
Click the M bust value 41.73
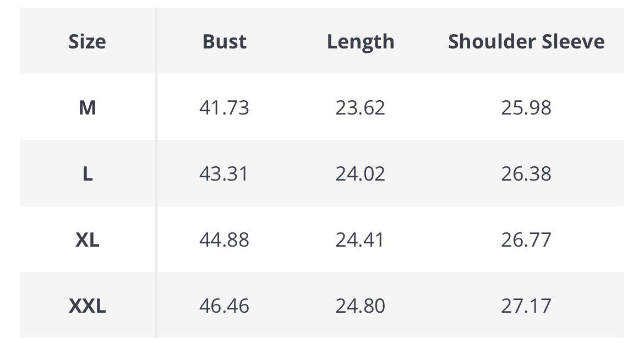224,108
